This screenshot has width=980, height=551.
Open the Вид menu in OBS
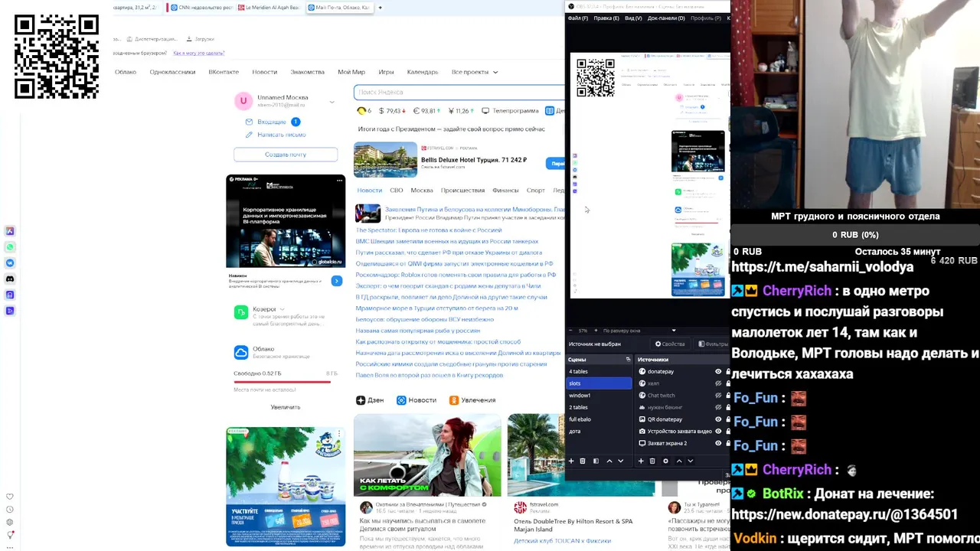[x=633, y=18]
